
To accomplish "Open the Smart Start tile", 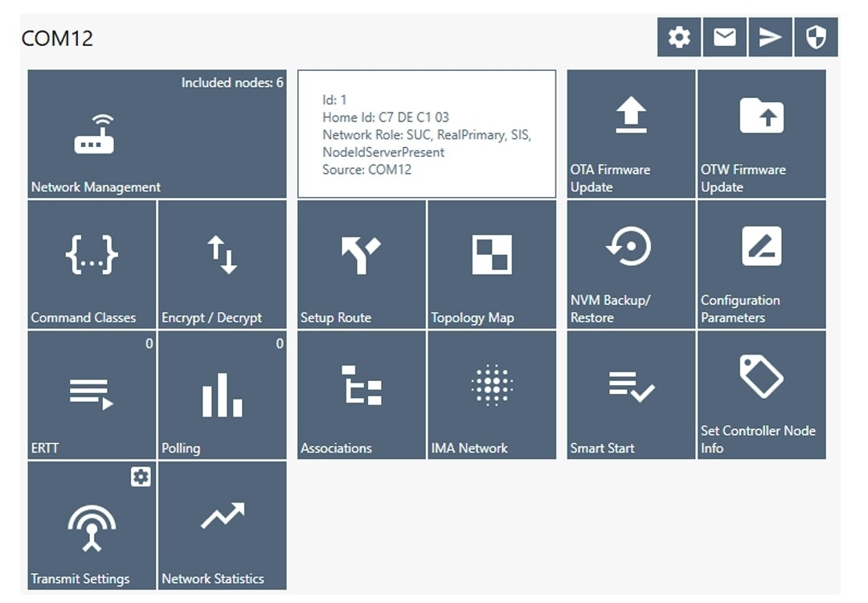I will click(631, 395).
